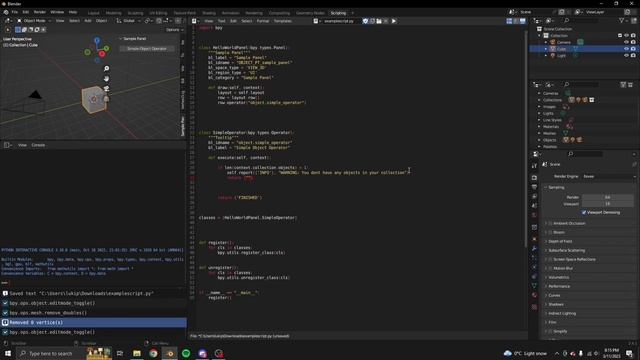The width and height of the screenshot is (640, 360).
Task: Open the Tool properties tab icon
Action: [x=534, y=166]
